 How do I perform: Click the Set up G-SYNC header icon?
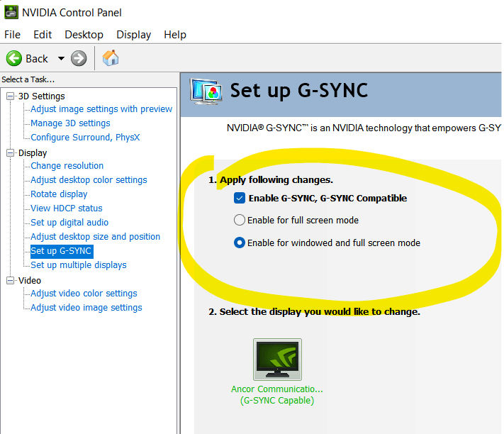coord(206,91)
